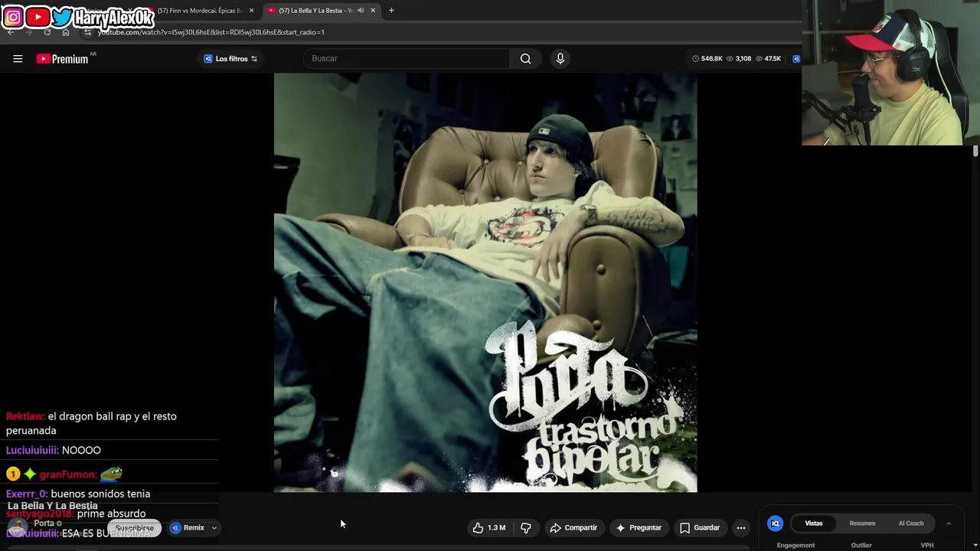Like the video with 1.3 M
980x551 pixels.
(x=488, y=528)
